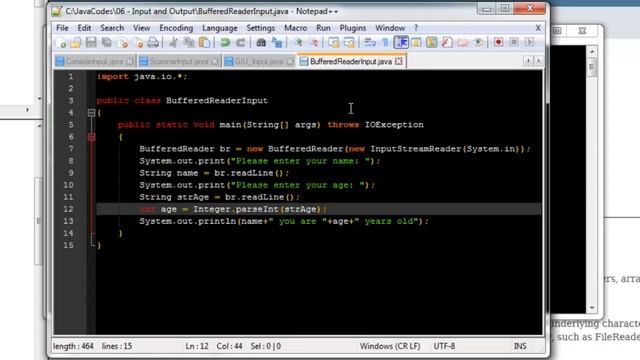Open the Run menu

click(x=323, y=28)
